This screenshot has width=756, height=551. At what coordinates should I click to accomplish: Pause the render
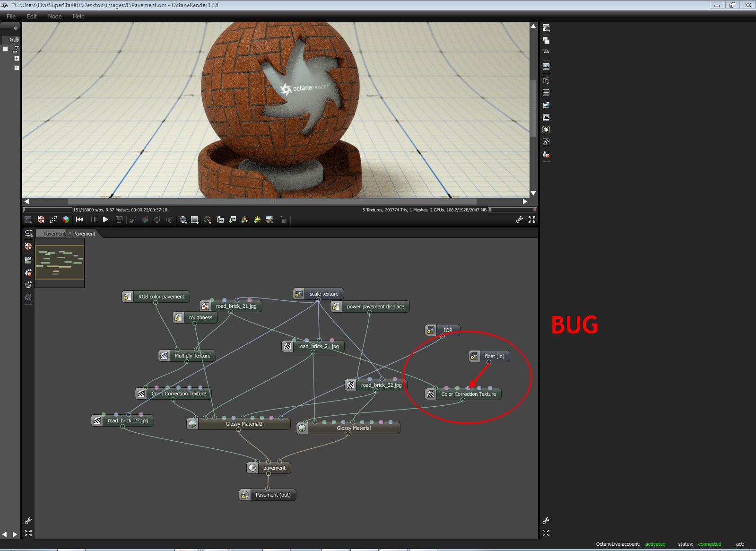[93, 219]
